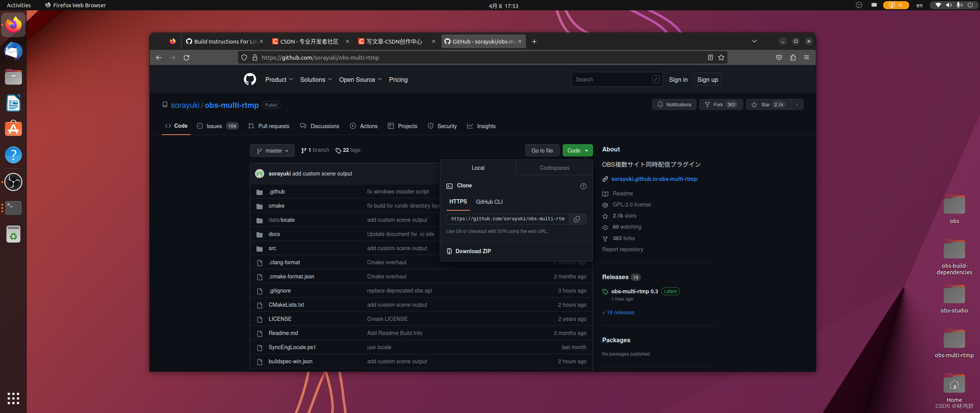Copy the HTTPS clone URL to clipboard
The image size is (980, 413).
point(577,219)
